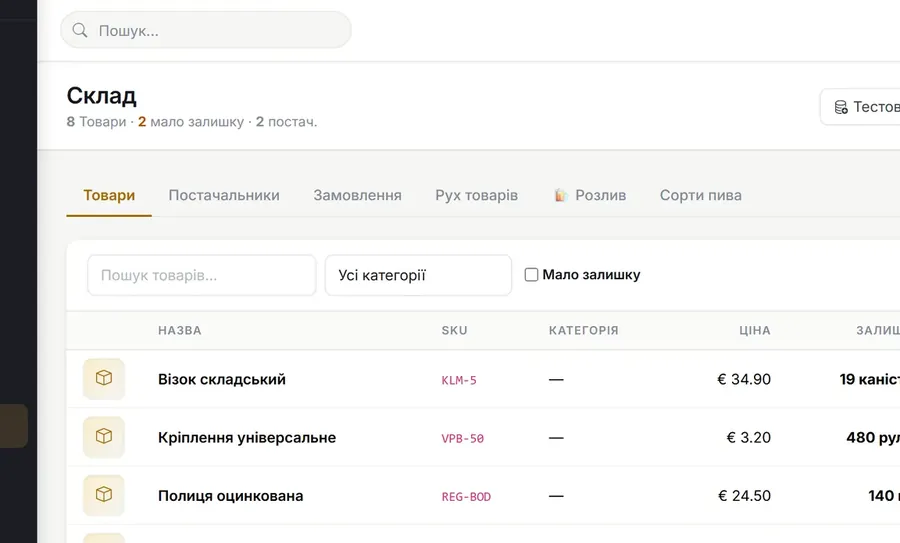Click the КАТЕГОРІЯ column header

tap(584, 331)
